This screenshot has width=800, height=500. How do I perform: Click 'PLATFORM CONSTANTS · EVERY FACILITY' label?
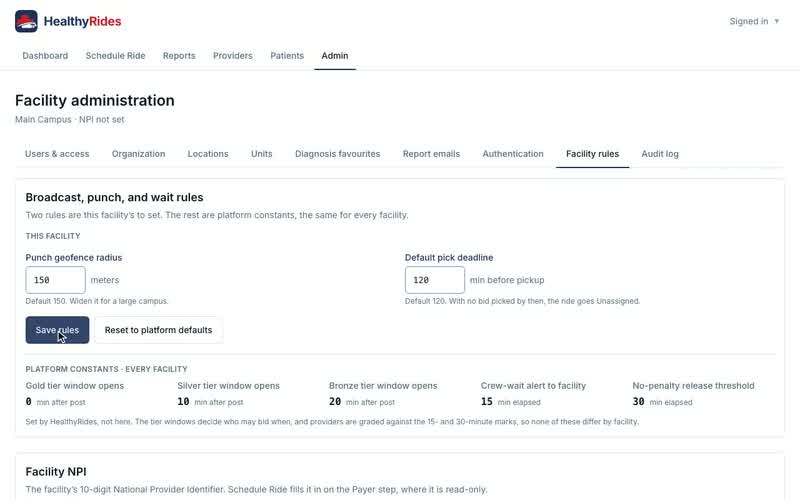pyautogui.click(x=107, y=369)
